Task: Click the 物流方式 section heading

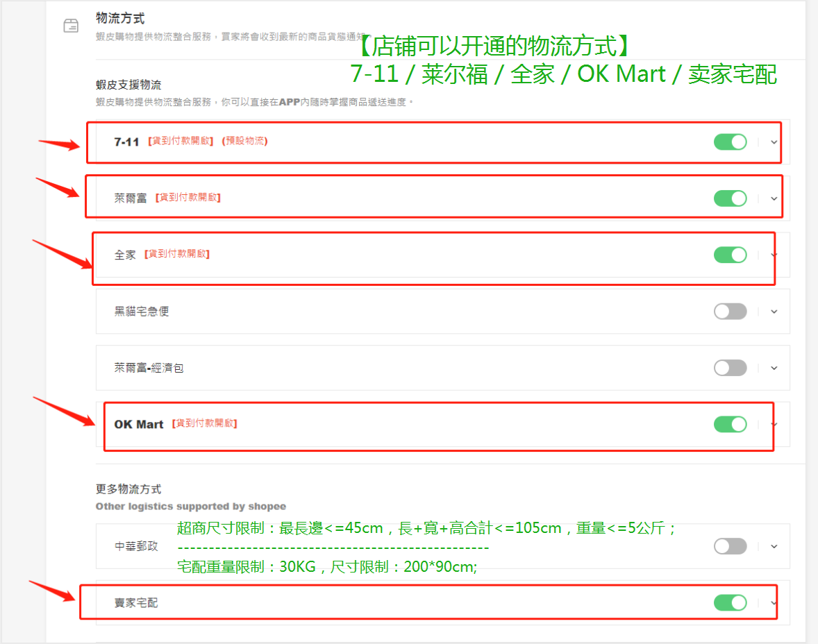Action: [120, 18]
